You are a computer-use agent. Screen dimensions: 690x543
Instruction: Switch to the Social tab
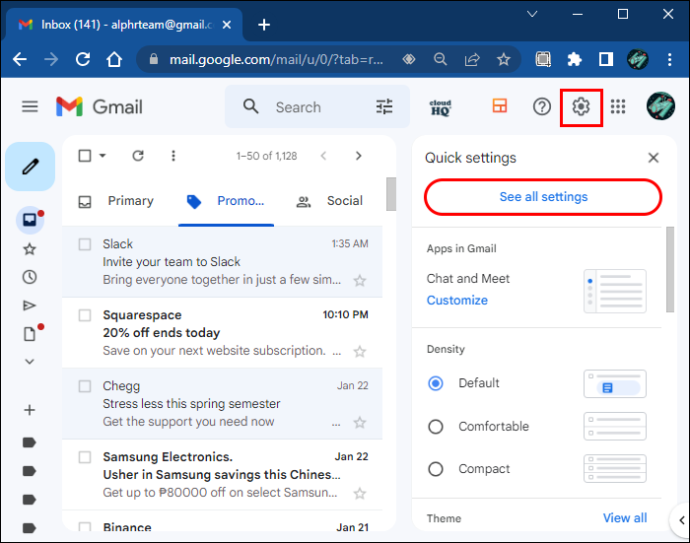tap(330, 201)
